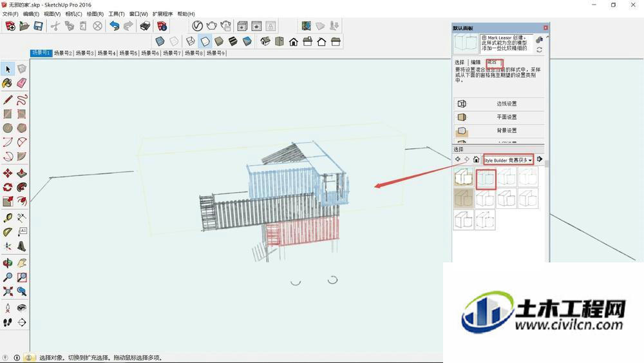Enable Wireframe face style
This screenshot has width=644, height=363.
(x=191, y=41)
